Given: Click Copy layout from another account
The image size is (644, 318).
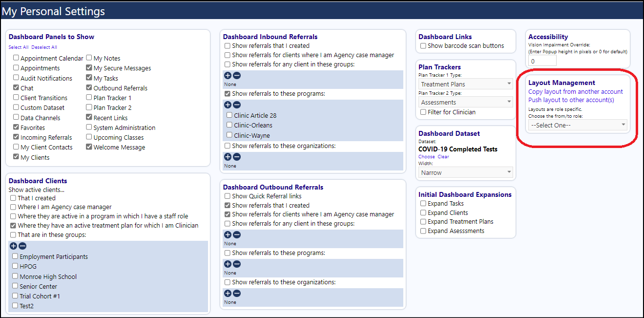Looking at the screenshot, I should (576, 92).
